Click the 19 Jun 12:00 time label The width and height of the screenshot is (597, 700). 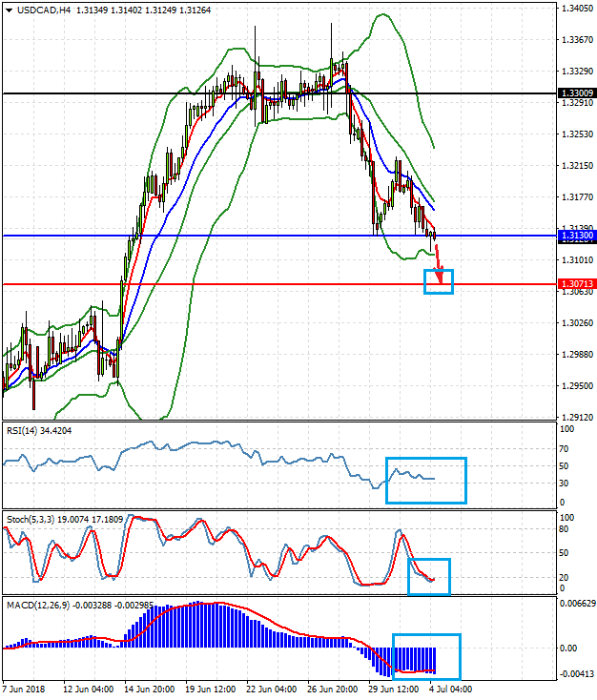pos(211,689)
